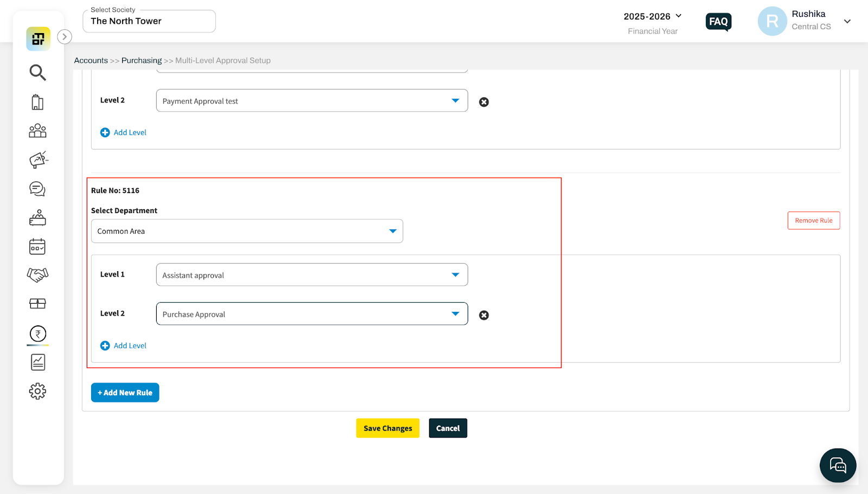Open the Common Area department dropdown
868x494 pixels.
(x=247, y=231)
